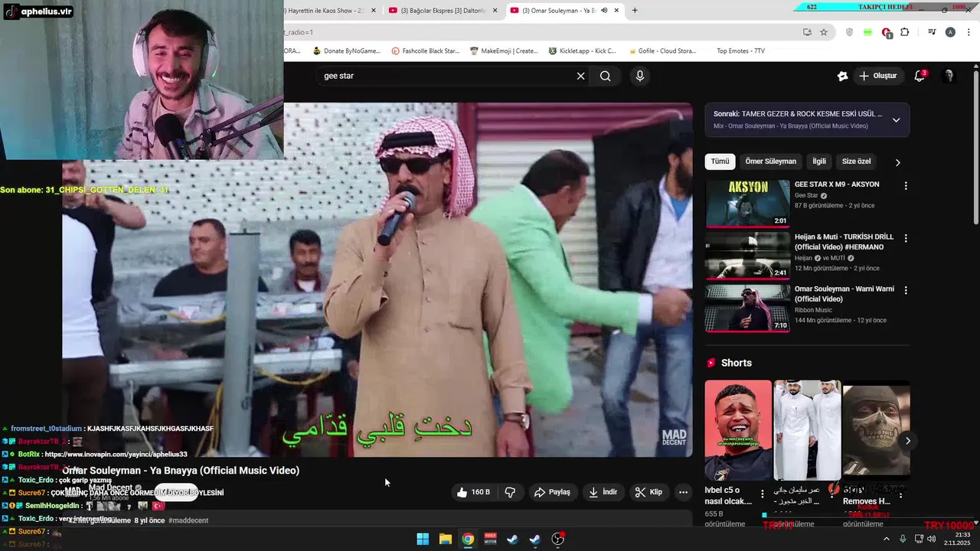Clear the YouTube search box text
Screen dimensions: 980x551
[x=580, y=76]
